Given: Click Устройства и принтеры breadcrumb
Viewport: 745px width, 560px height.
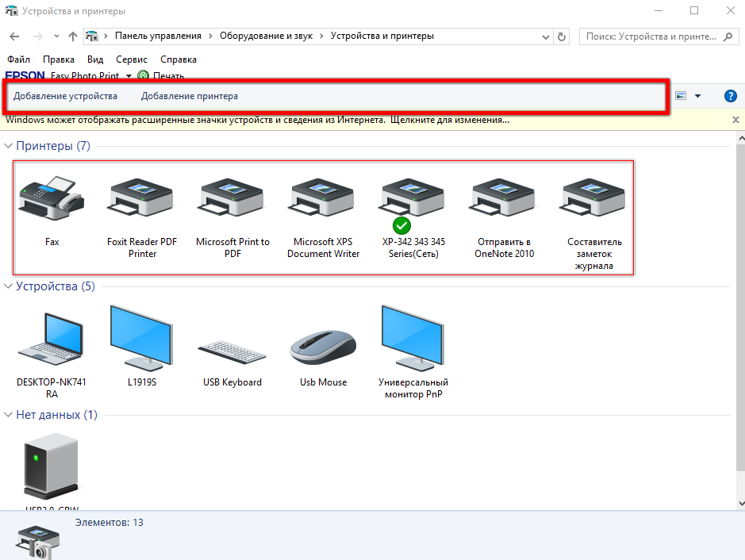Looking at the screenshot, I should coord(382,36).
